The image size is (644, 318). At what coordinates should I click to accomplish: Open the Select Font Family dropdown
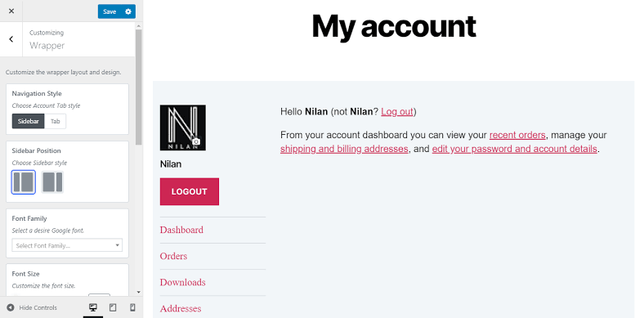(x=67, y=245)
